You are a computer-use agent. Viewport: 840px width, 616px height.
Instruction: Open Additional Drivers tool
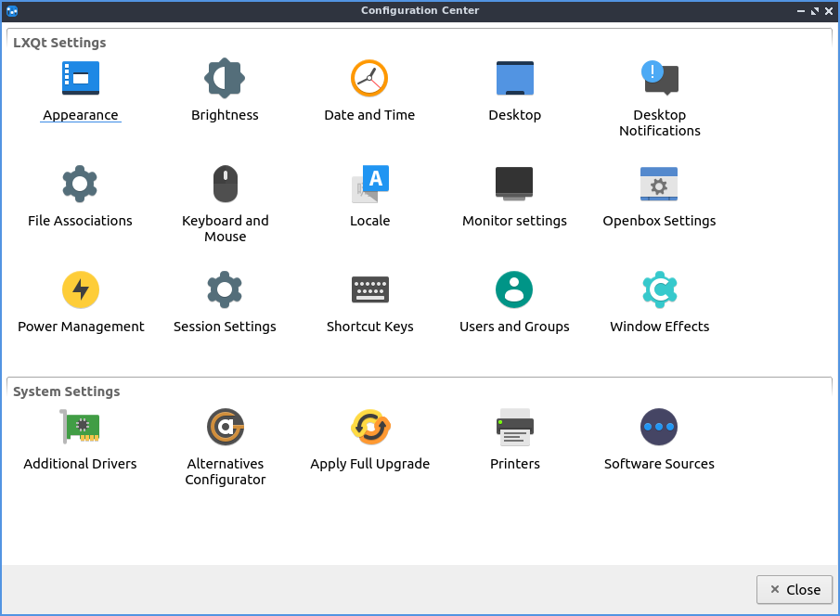(80, 428)
